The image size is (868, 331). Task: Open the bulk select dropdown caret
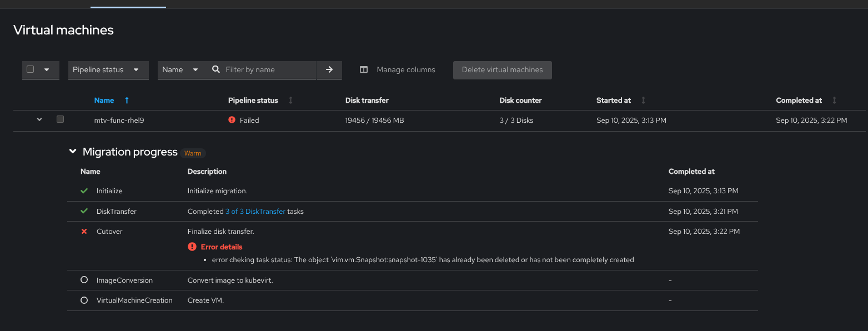pos(47,70)
